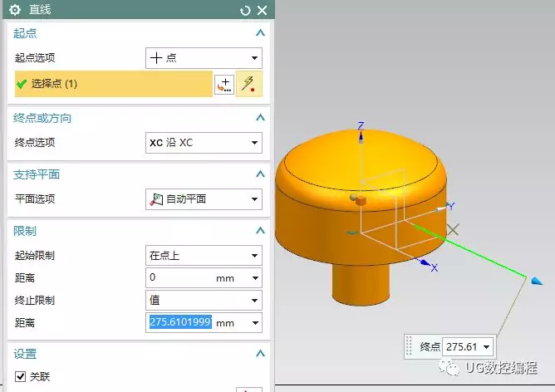Click the orange cube WCS origin handle
Viewport: 555px width, 392px height.
361,201
